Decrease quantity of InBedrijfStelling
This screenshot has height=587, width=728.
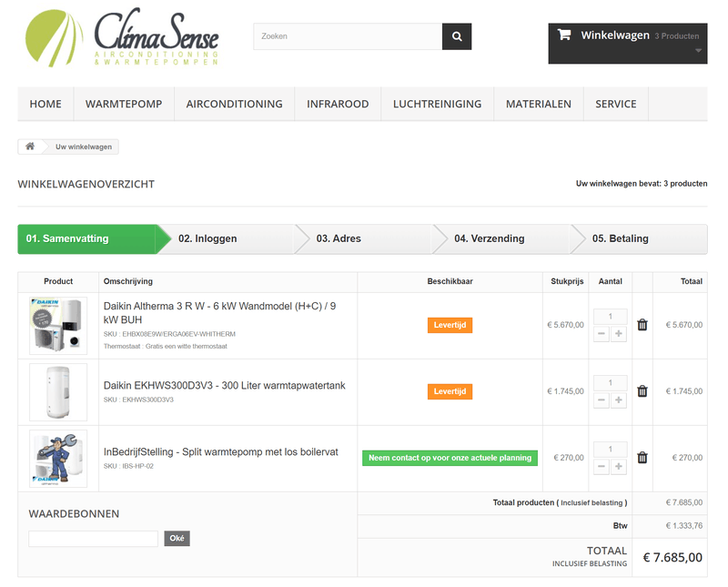602,466
